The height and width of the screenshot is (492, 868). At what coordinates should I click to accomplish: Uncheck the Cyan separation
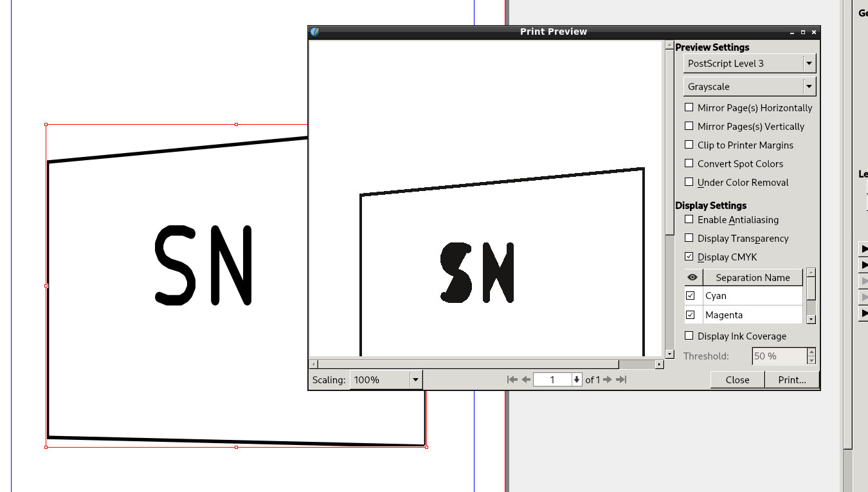691,296
